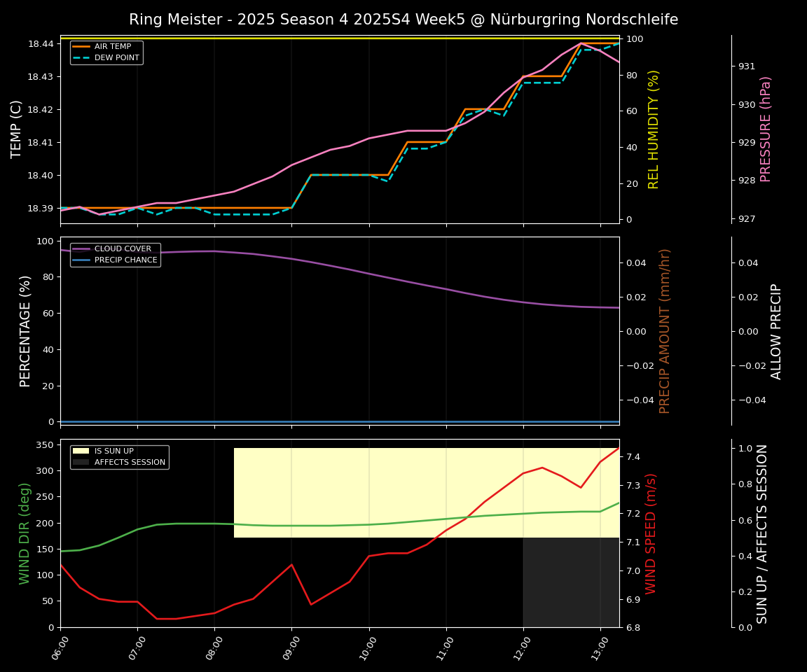Click the AFFECTS SESSION legend patch
807x672 pixels.
point(82,462)
